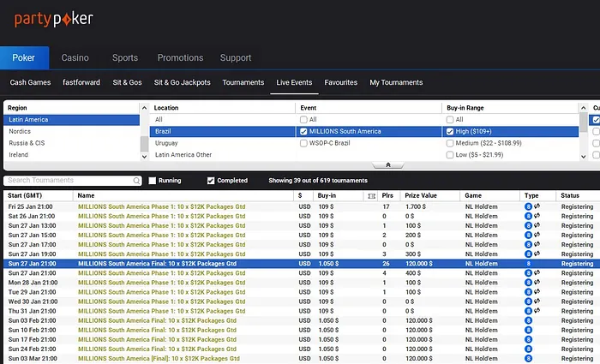
Task: Sort by Prize Value column header
Action: (422, 196)
